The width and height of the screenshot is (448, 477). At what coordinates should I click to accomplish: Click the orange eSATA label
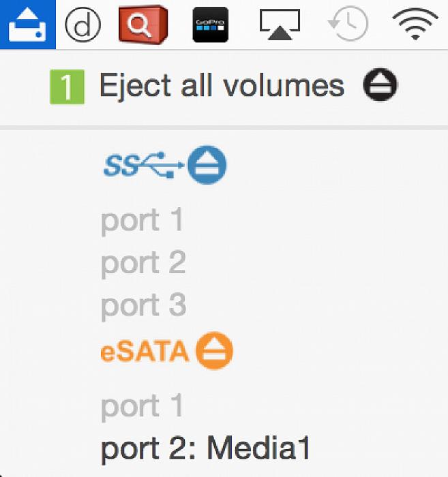coord(145,352)
